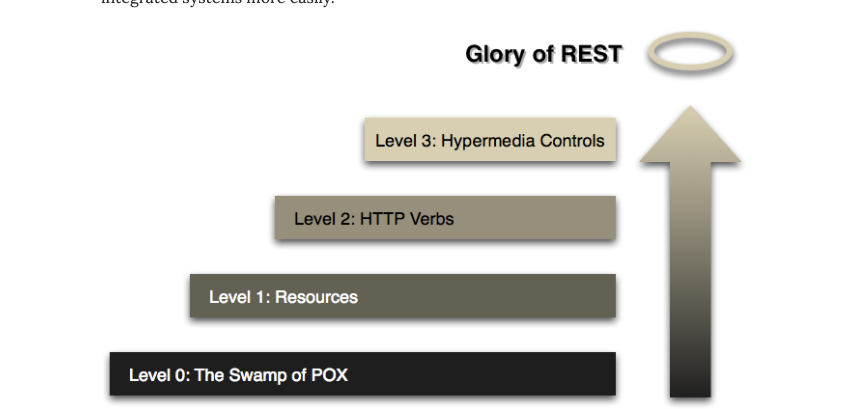This screenshot has width=857, height=409.
Task: Click the empty right end of Level 0 bar
Action: pos(520,374)
